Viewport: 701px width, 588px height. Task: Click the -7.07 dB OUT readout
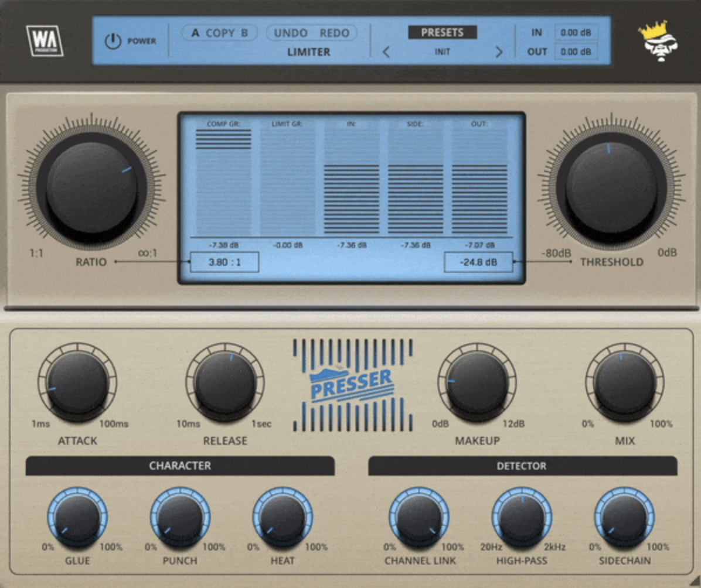coord(479,245)
